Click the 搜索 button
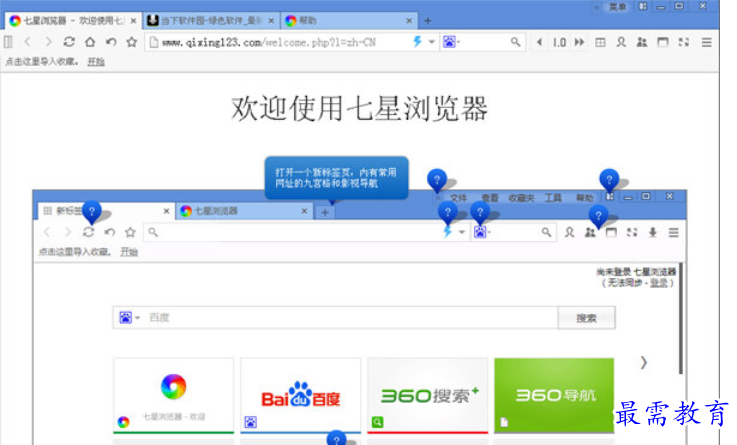The height and width of the screenshot is (445, 737). click(x=586, y=318)
